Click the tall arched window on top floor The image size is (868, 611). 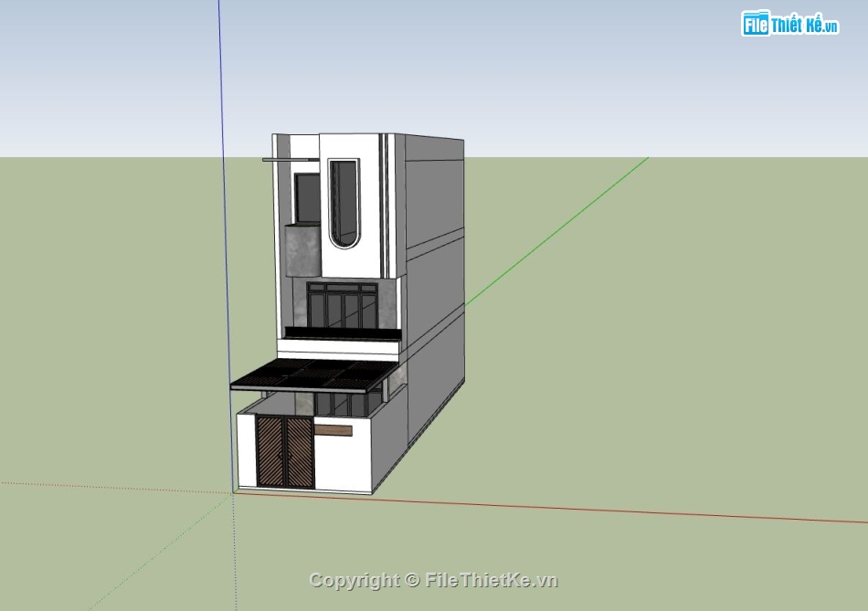344,203
